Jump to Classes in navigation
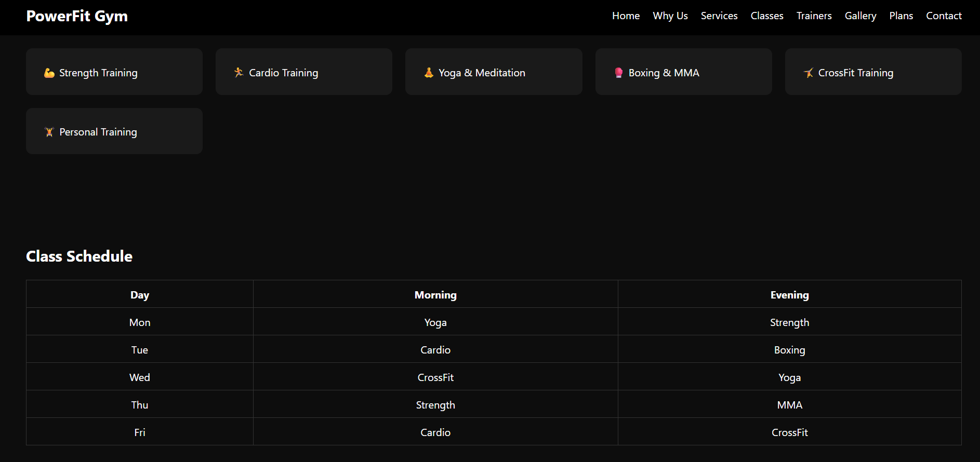Viewport: 980px width, 462px height. click(767, 16)
